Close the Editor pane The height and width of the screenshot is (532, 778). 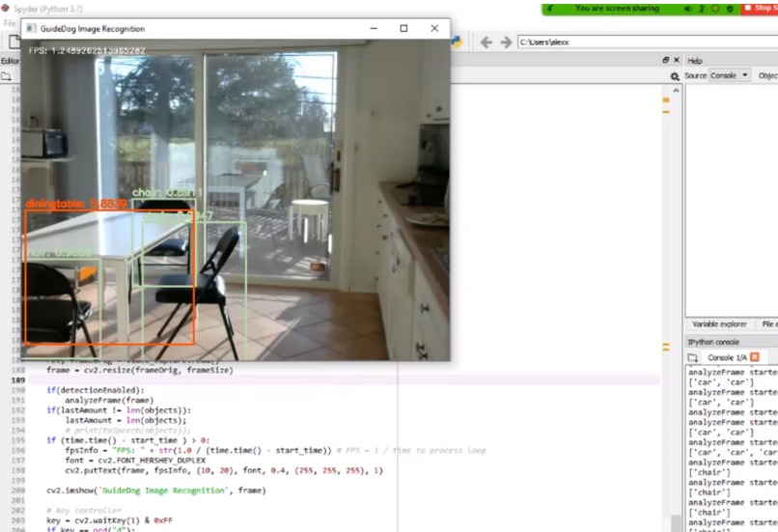[x=677, y=60]
